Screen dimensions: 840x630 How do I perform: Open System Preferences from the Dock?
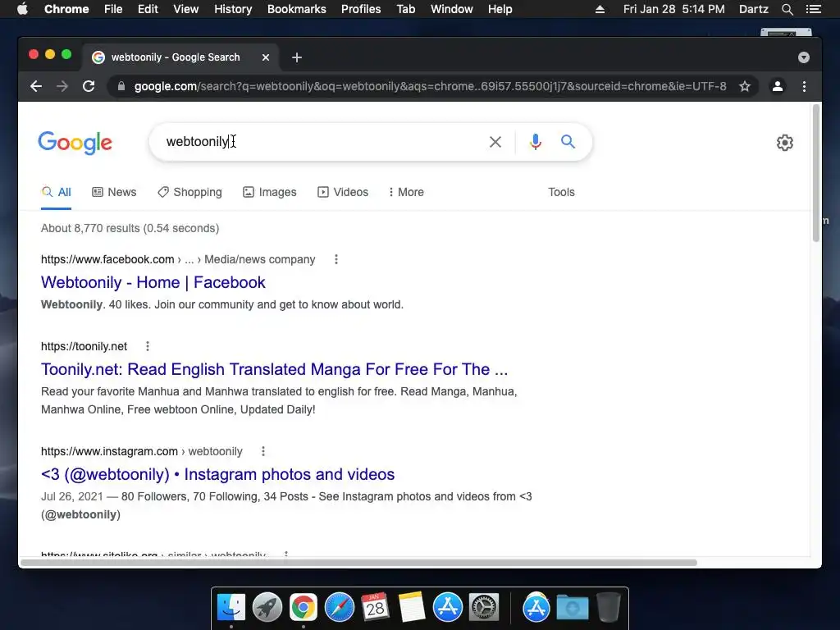coord(484,608)
